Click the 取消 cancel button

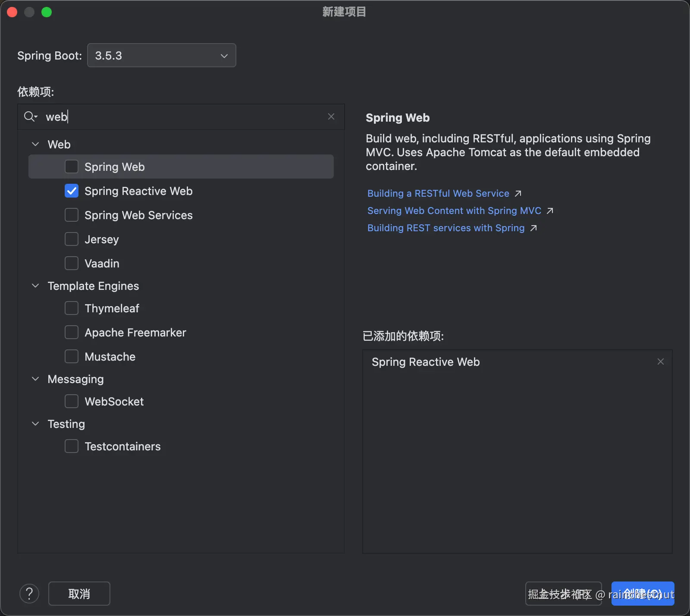(x=79, y=594)
